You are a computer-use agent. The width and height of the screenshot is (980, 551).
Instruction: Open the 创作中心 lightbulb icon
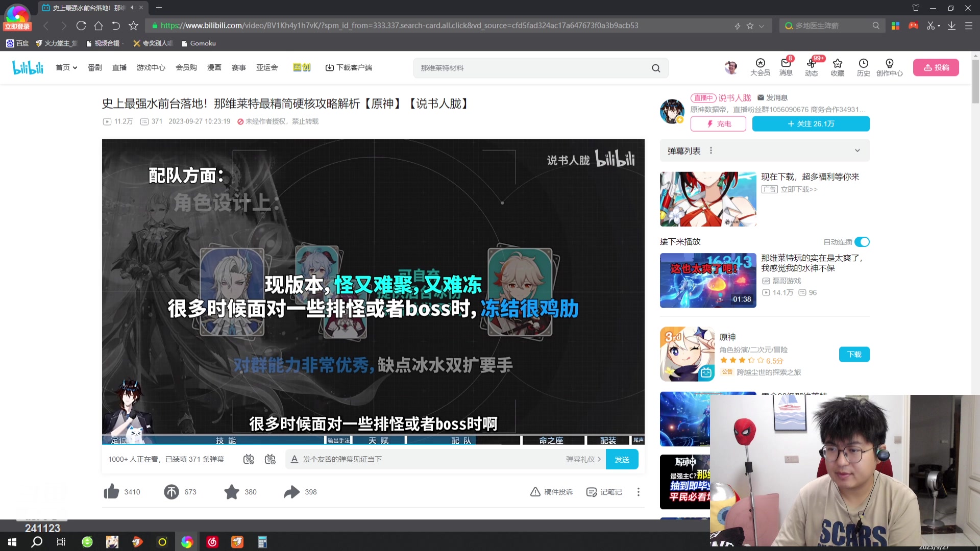point(889,67)
